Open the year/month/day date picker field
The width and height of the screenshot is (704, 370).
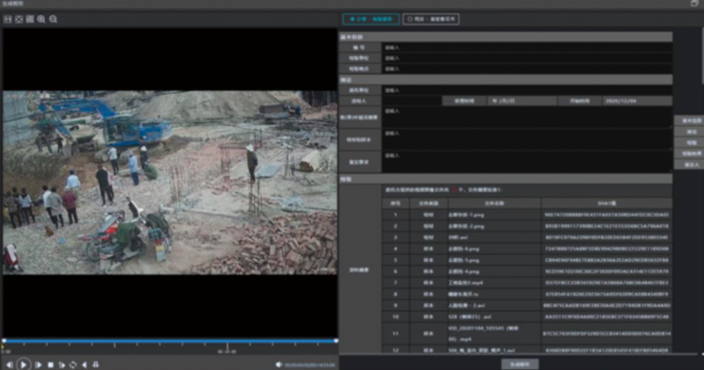pos(522,101)
